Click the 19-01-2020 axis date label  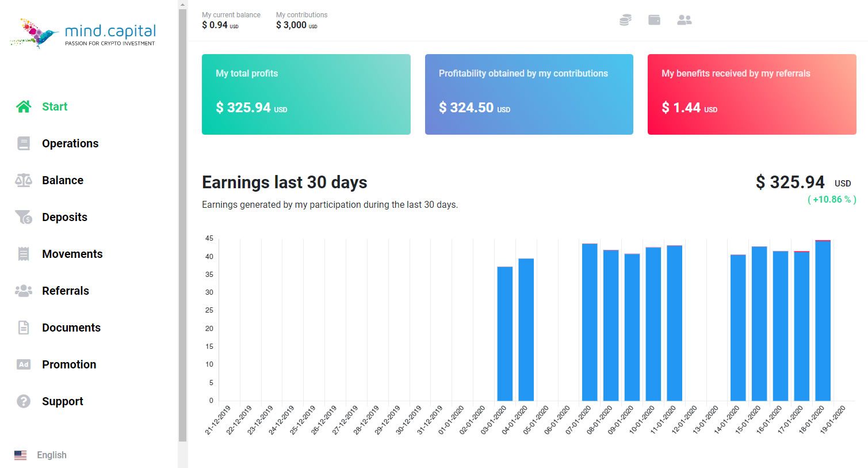point(832,420)
